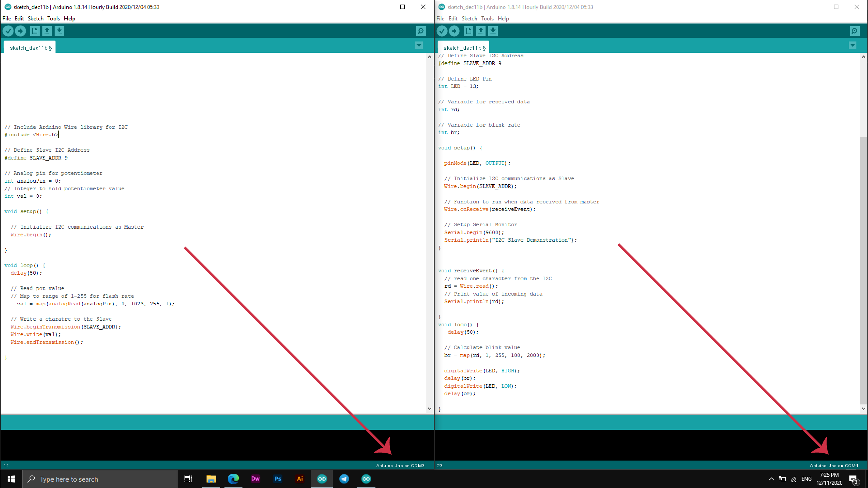Open Telegram from taskbar
Screen dimensions: 868x488
pyautogui.click(x=344, y=479)
